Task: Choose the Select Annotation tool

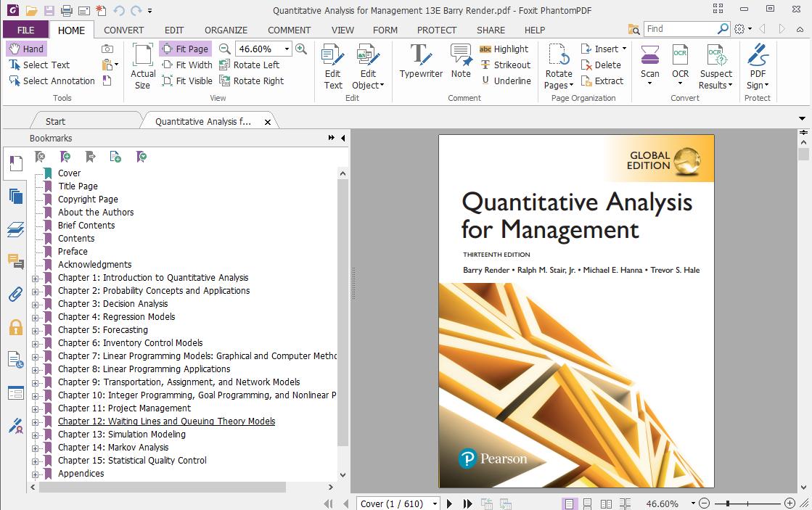Action: 52,81
